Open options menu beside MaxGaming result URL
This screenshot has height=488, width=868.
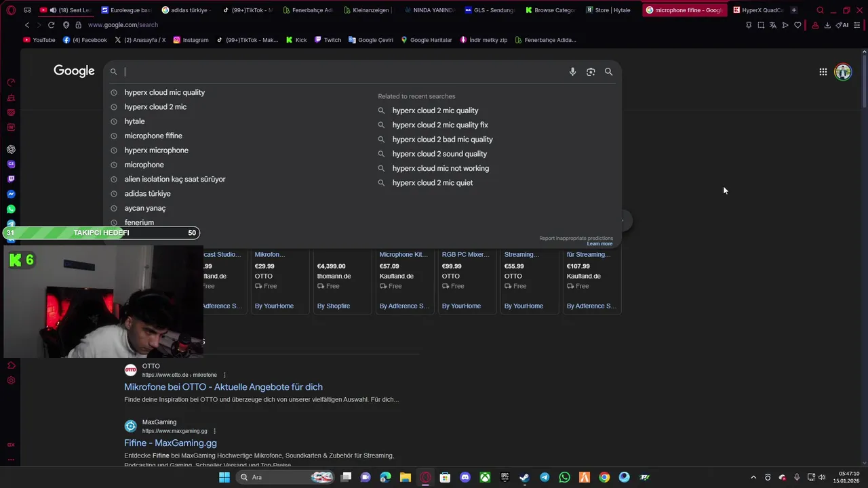[x=214, y=431]
